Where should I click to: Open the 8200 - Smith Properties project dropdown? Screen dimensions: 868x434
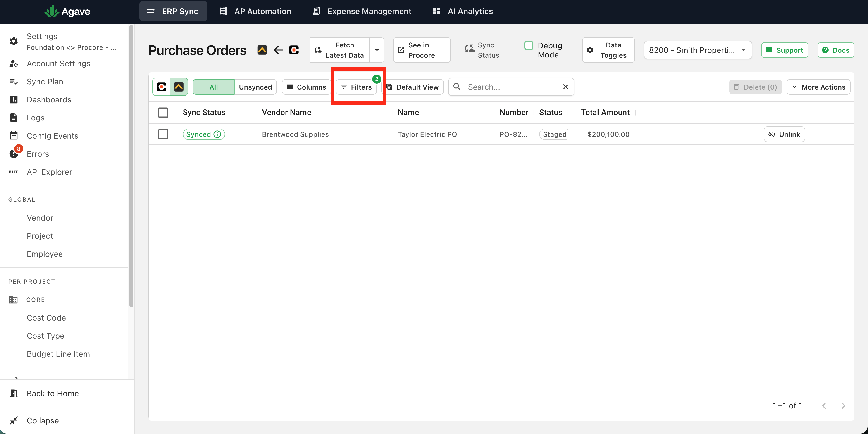(697, 50)
